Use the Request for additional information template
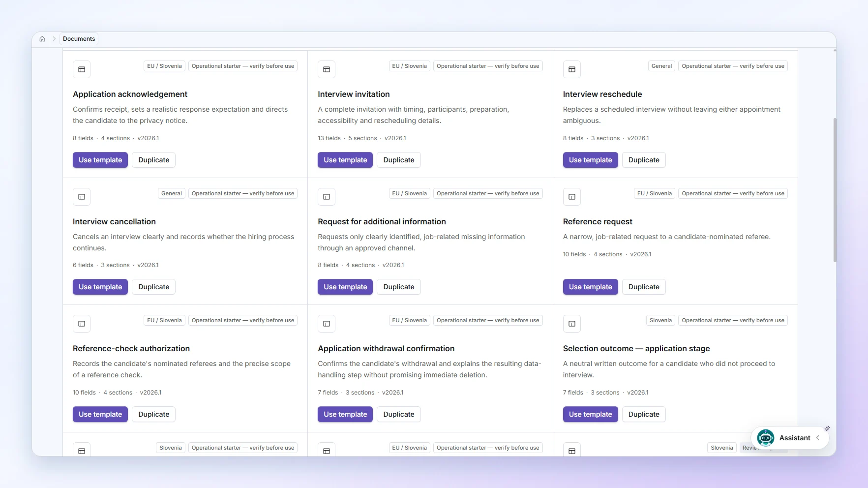This screenshot has height=488, width=868. pyautogui.click(x=345, y=287)
